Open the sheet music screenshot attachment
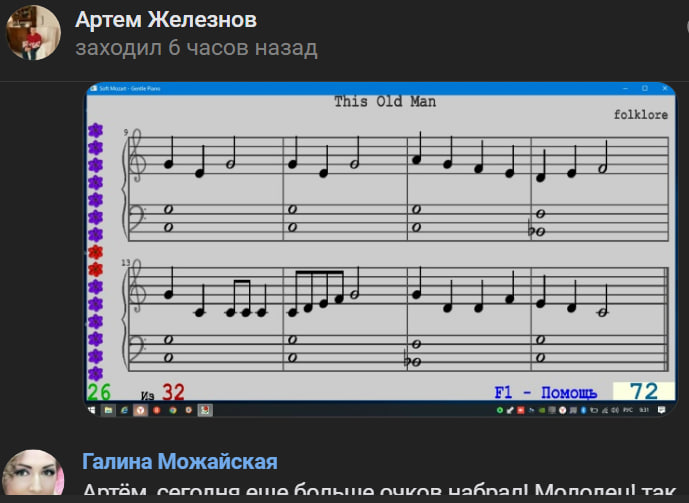The image size is (689, 503). tap(380, 248)
